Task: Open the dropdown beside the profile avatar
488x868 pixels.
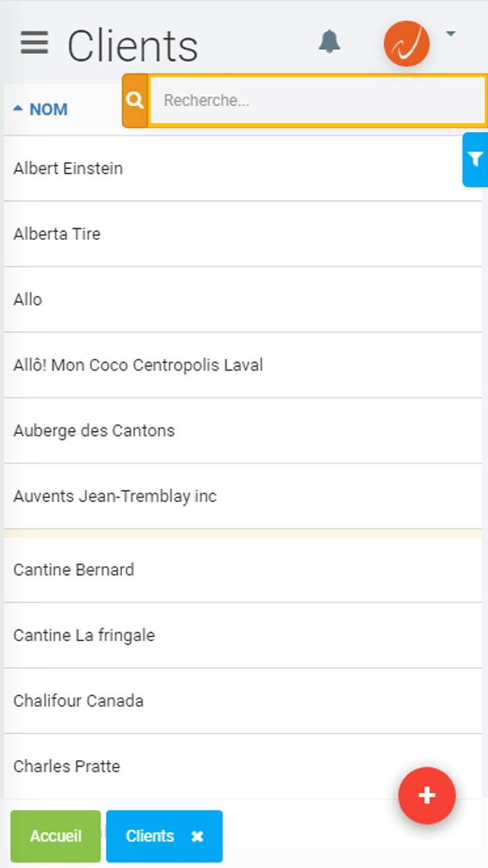Action: pyautogui.click(x=450, y=33)
